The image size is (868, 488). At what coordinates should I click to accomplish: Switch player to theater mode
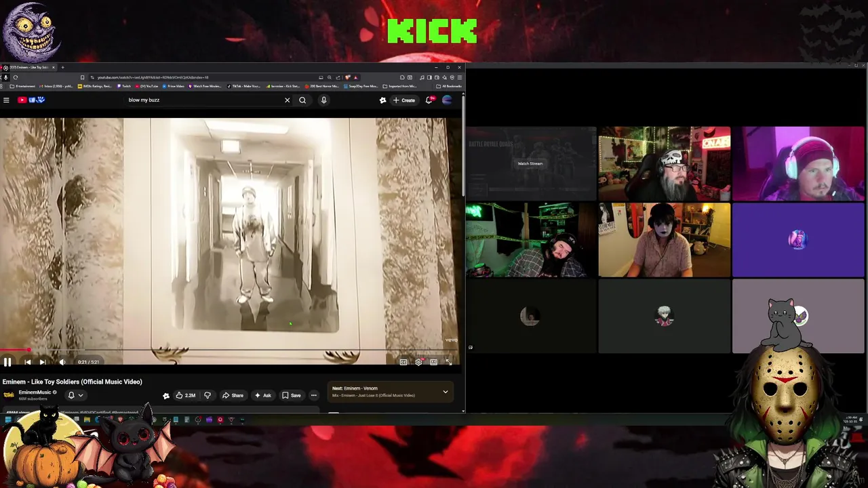[433, 362]
